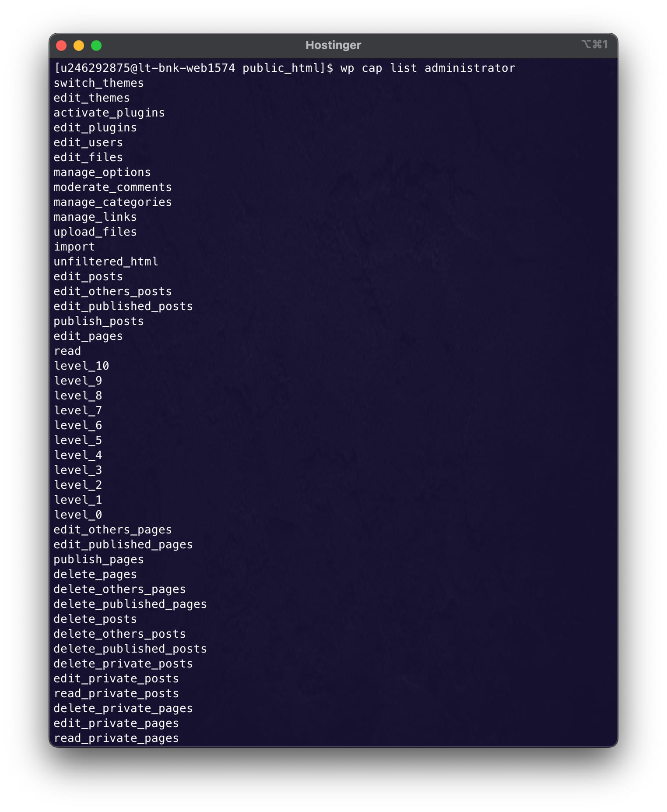Viewport: 667px width, 812px height.
Task: Click the edit_published_posts line
Action: 123,307
